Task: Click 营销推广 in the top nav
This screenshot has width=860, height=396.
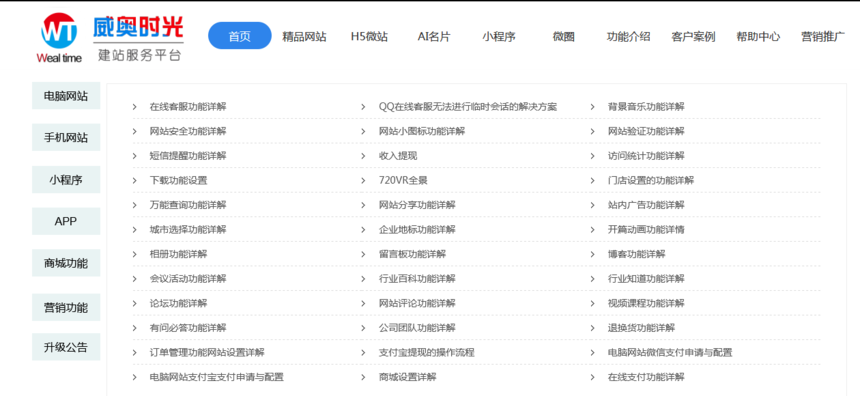Action: pyautogui.click(x=823, y=37)
